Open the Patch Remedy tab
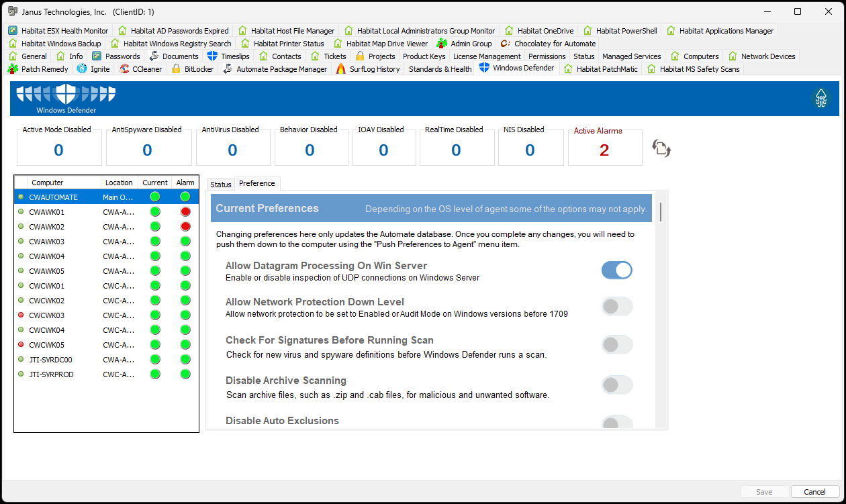846x504 pixels. pos(38,69)
